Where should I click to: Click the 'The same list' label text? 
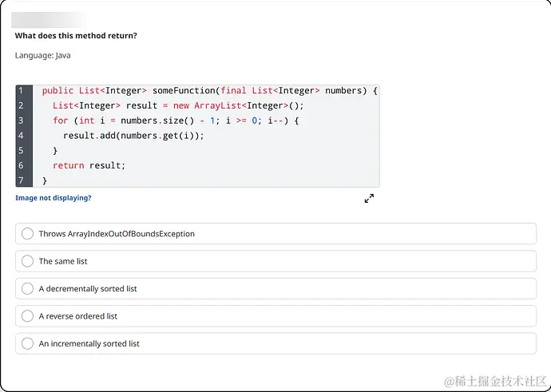63,261
